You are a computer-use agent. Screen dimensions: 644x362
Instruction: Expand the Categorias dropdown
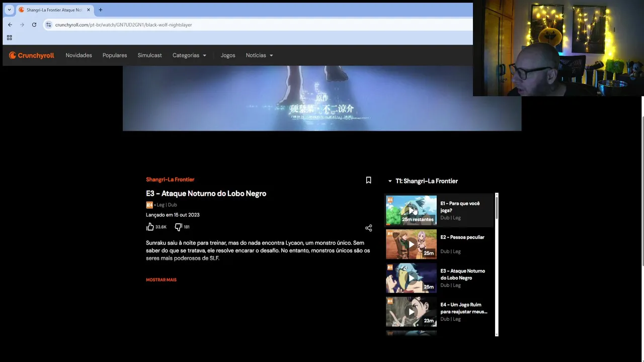(x=189, y=55)
